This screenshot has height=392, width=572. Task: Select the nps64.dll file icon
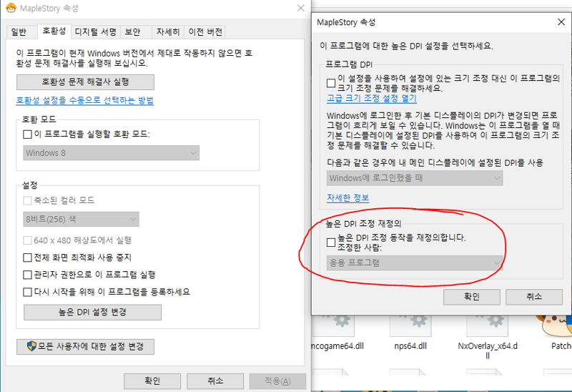click(x=410, y=326)
